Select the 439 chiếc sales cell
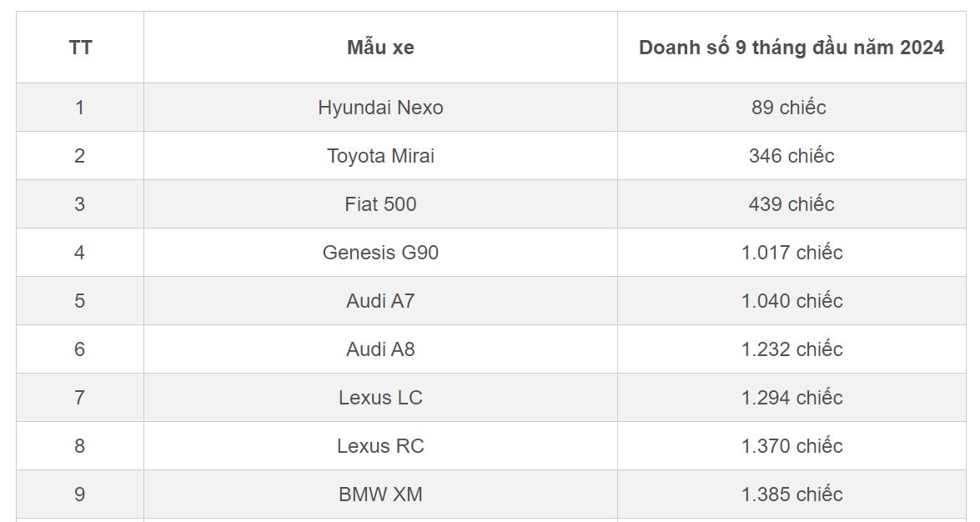980x522 pixels. click(x=791, y=204)
